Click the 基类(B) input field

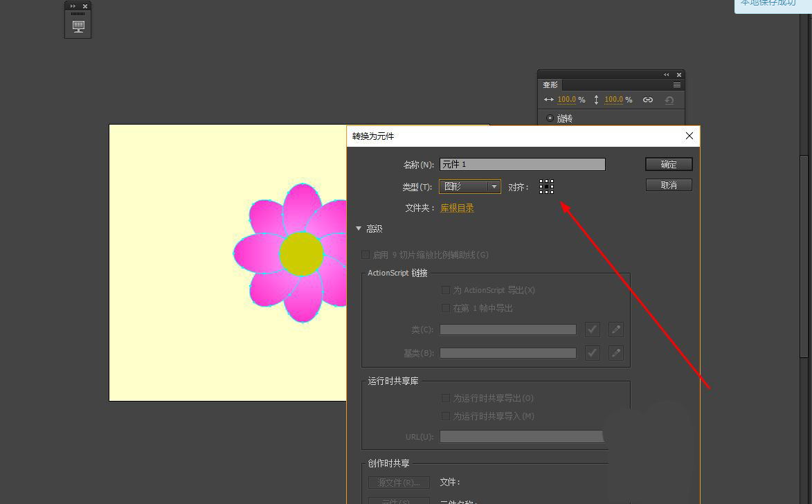click(508, 353)
